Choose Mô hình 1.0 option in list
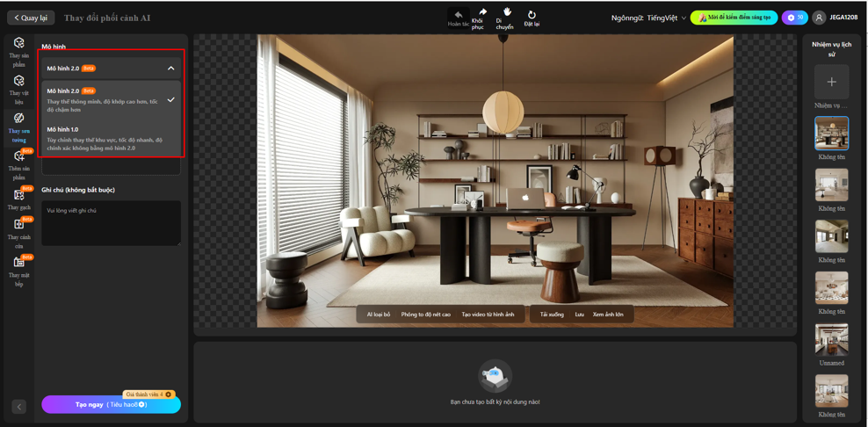Viewport: 868px width, 427px height. 112,138
